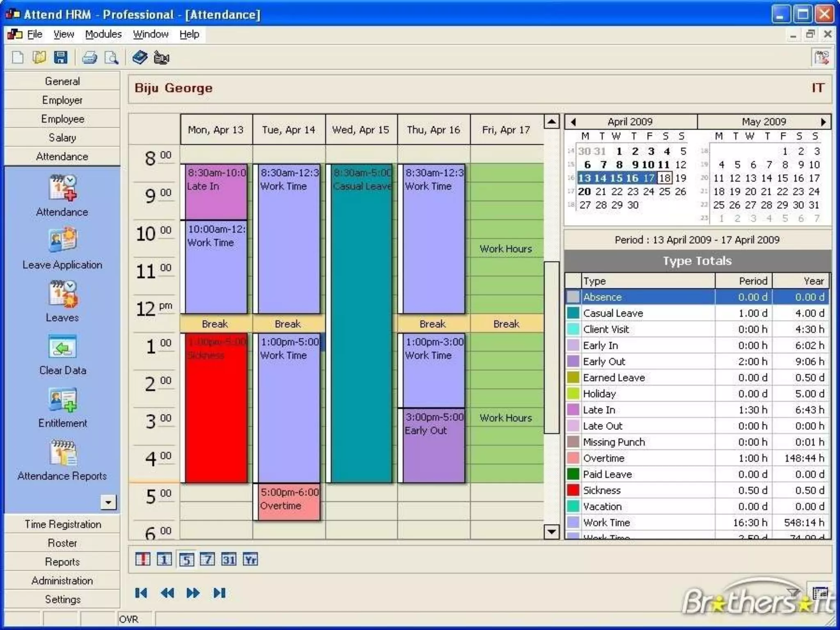840x630 pixels.
Task: Click the Print toolbar icon
Action: (x=90, y=58)
